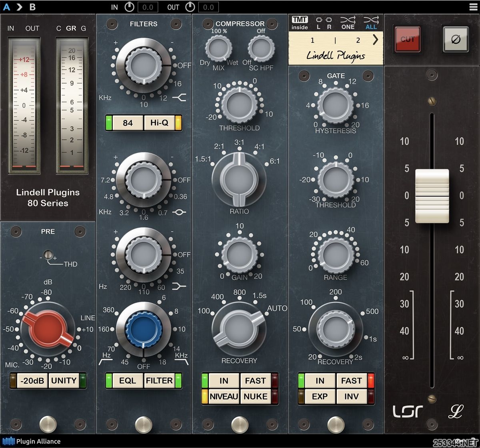This screenshot has width=480, height=448.
Task: Click the AUTO recovery label
Action: (x=277, y=308)
